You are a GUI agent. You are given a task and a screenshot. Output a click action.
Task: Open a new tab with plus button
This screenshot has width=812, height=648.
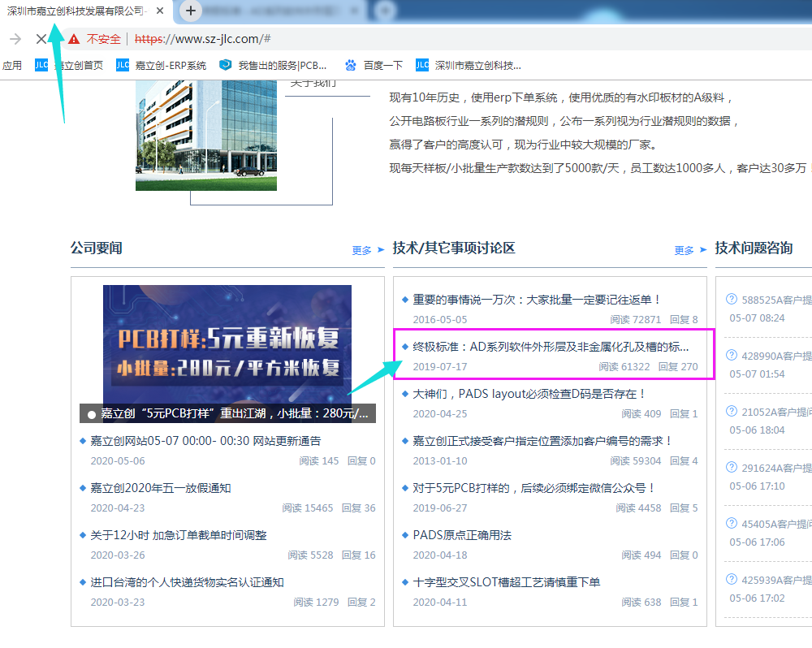point(190,11)
